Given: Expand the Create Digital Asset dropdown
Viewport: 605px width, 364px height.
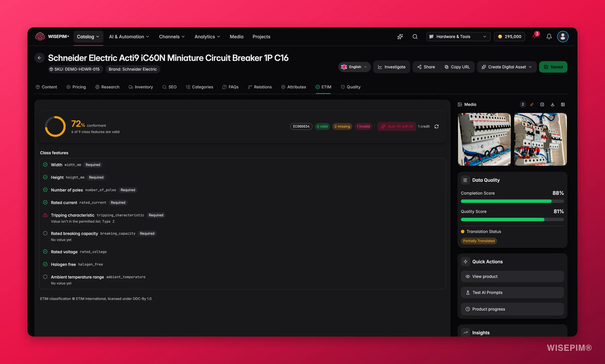Looking at the screenshot, I should point(507,67).
